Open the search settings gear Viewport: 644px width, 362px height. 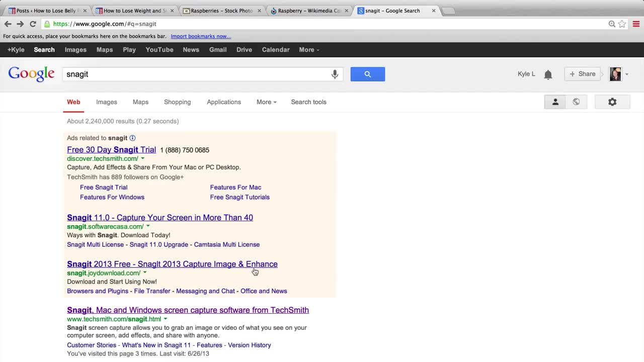pos(612,102)
